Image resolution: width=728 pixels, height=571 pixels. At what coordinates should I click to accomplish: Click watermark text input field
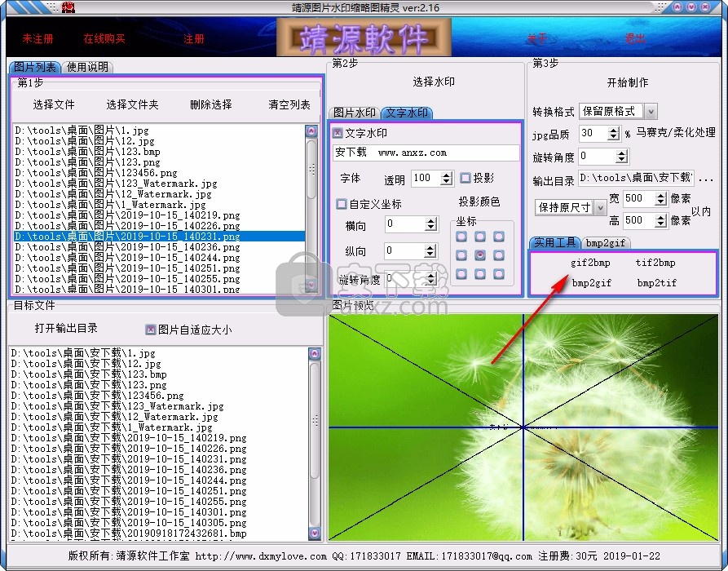pos(426,153)
